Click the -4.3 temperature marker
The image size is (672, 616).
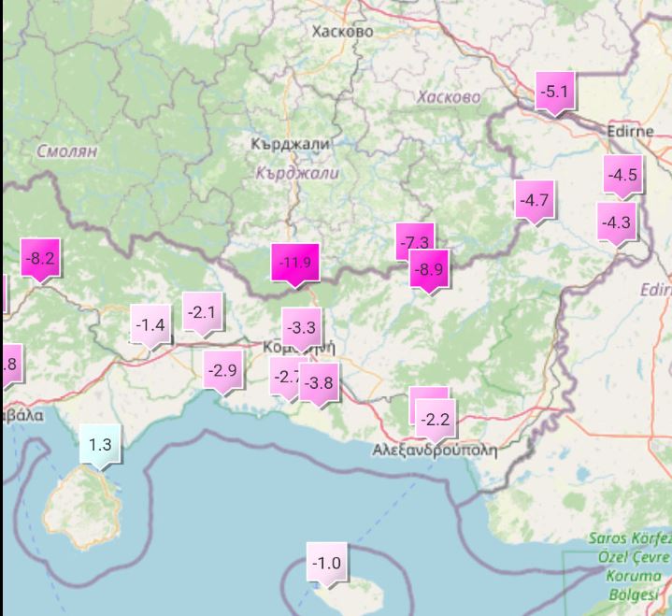pyautogui.click(x=617, y=222)
